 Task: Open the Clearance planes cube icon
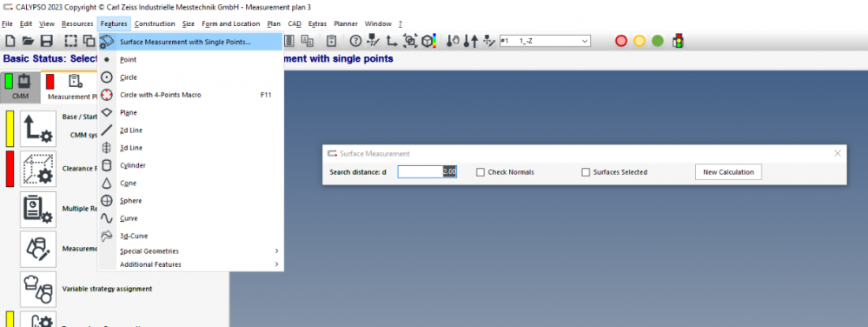click(38, 169)
